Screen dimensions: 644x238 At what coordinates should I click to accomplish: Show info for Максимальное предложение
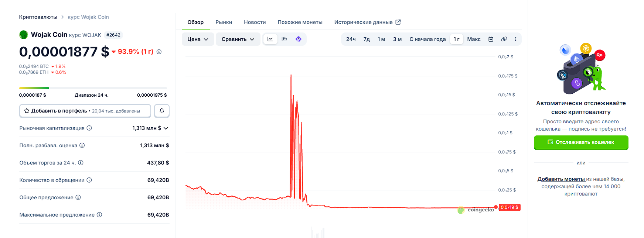pyautogui.click(x=99, y=215)
